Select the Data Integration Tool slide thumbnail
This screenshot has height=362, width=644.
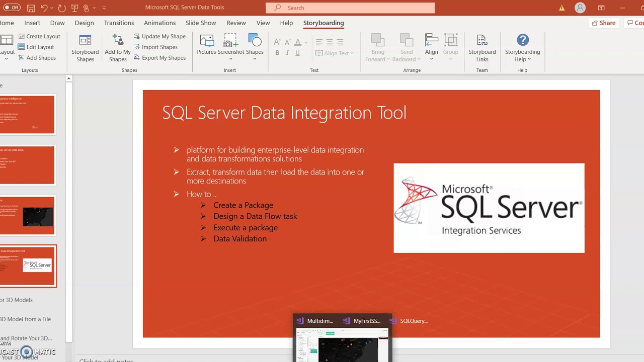[x=28, y=266]
